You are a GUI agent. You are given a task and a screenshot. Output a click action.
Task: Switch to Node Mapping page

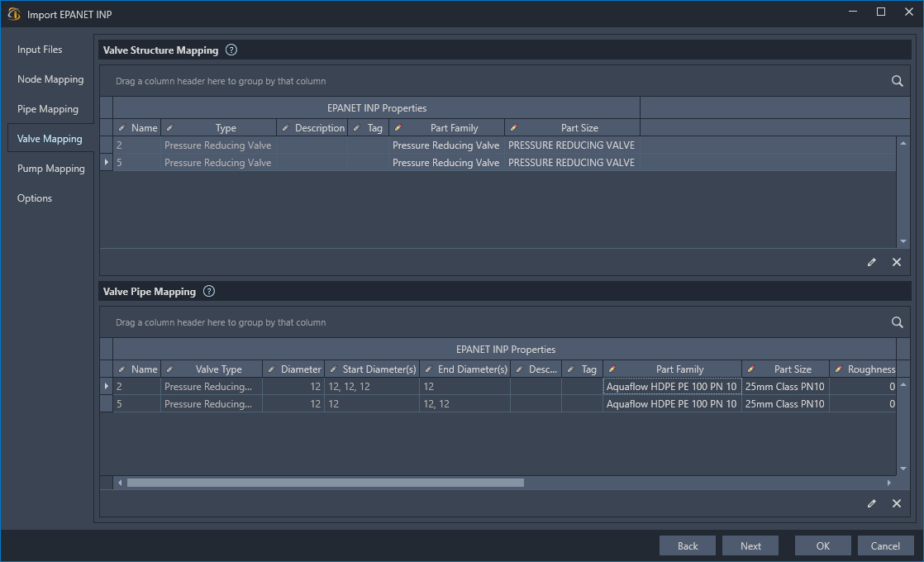(50, 79)
